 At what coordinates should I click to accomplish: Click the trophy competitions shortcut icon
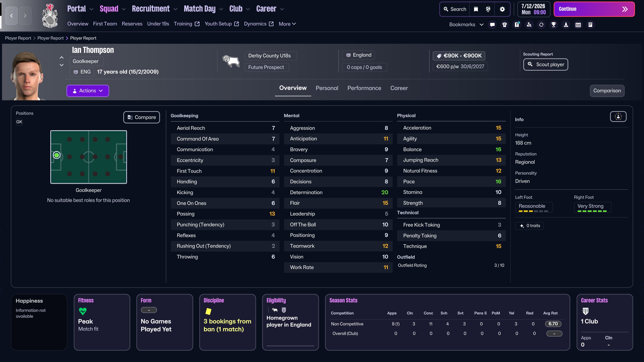pos(553,25)
